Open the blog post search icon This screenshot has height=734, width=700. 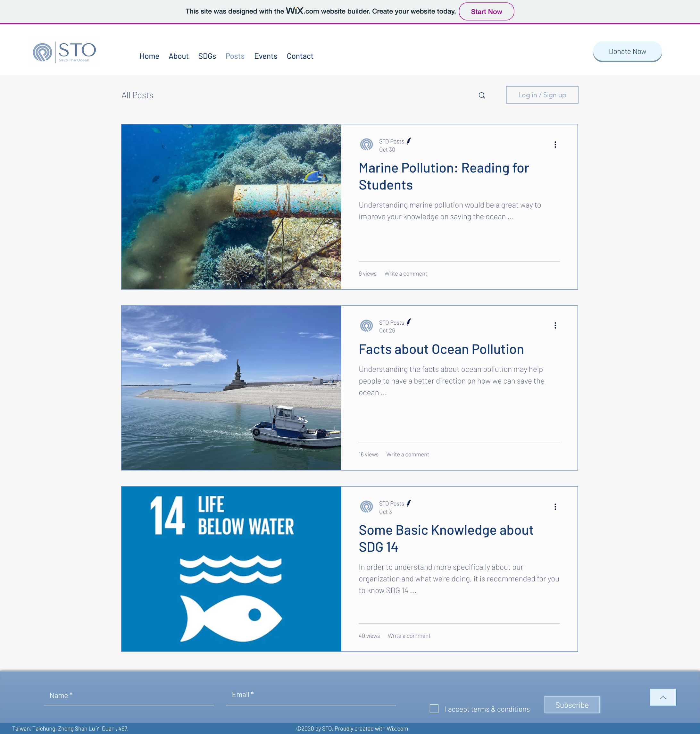(482, 95)
